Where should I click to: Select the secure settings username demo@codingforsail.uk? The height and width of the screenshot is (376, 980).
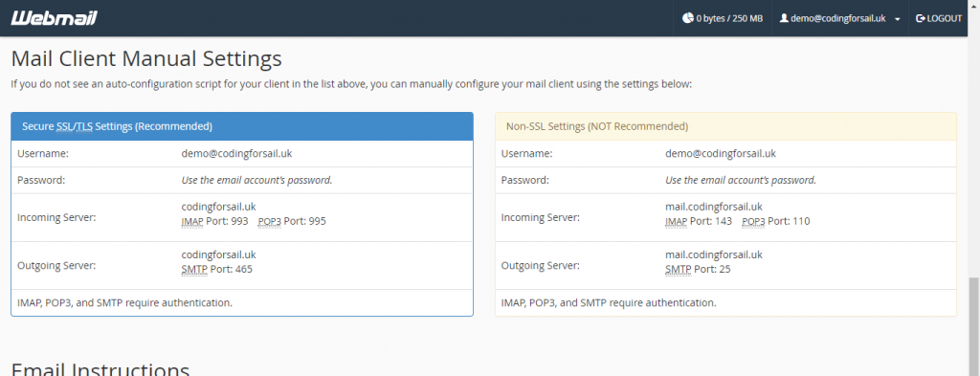tap(237, 153)
